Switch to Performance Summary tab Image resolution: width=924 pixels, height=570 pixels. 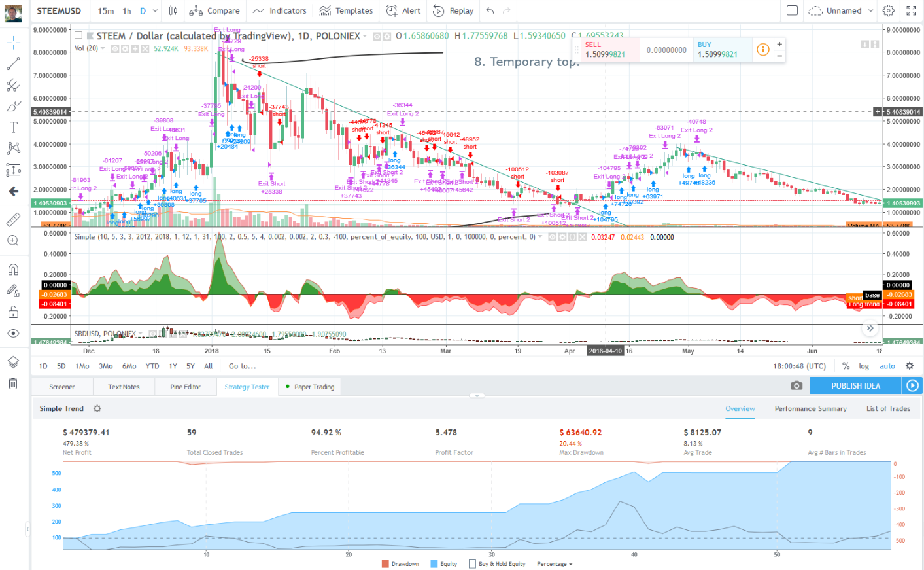[x=811, y=408]
